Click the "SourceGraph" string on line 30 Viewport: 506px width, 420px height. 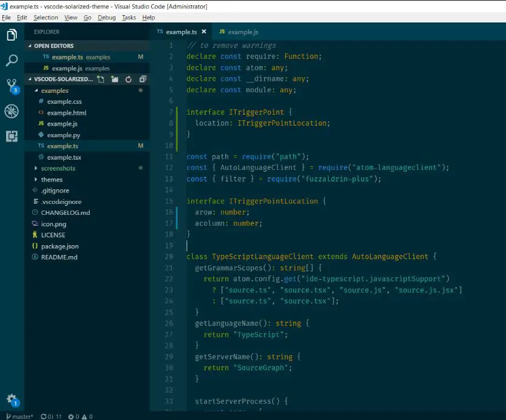pyautogui.click(x=260, y=368)
